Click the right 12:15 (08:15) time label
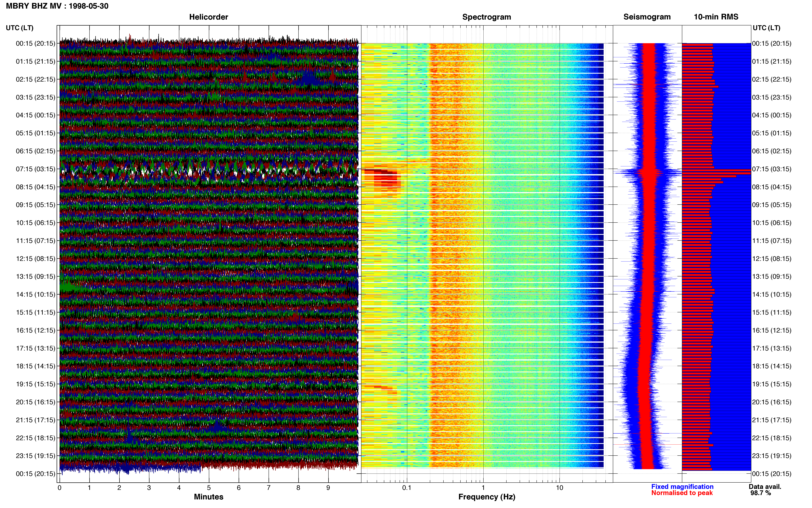 (x=772, y=259)
